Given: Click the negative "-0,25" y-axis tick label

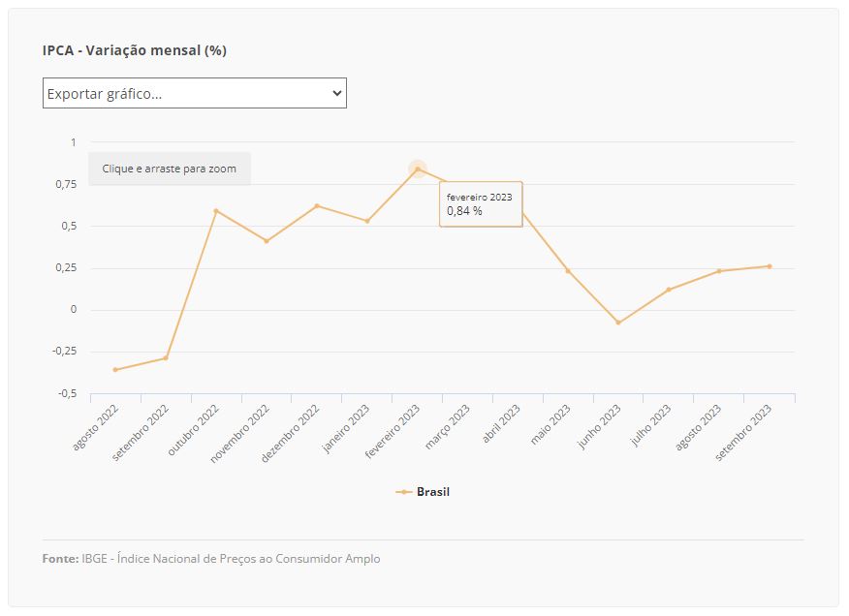Looking at the screenshot, I should 64,351.
